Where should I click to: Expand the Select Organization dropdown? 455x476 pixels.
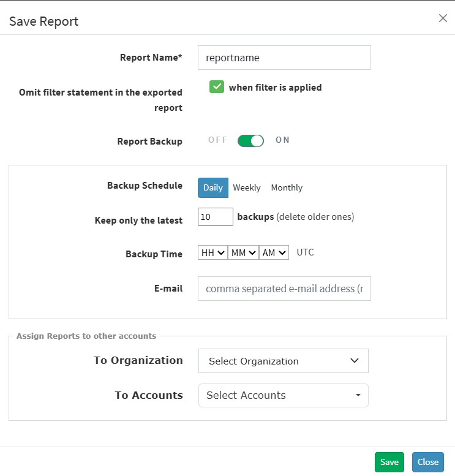click(x=283, y=361)
